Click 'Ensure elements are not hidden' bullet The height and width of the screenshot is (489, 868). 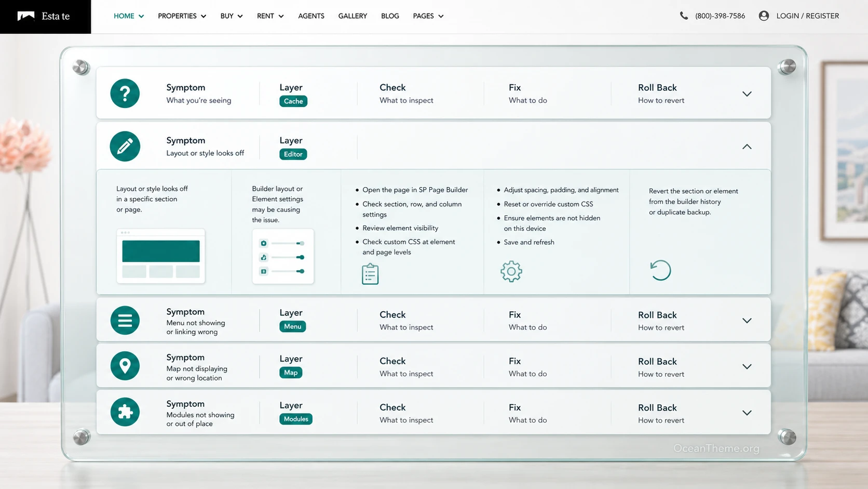coord(552,223)
